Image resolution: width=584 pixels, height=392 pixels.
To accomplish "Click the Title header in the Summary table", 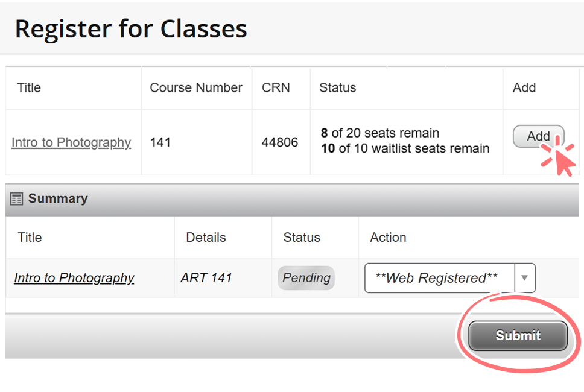I will tap(29, 237).
